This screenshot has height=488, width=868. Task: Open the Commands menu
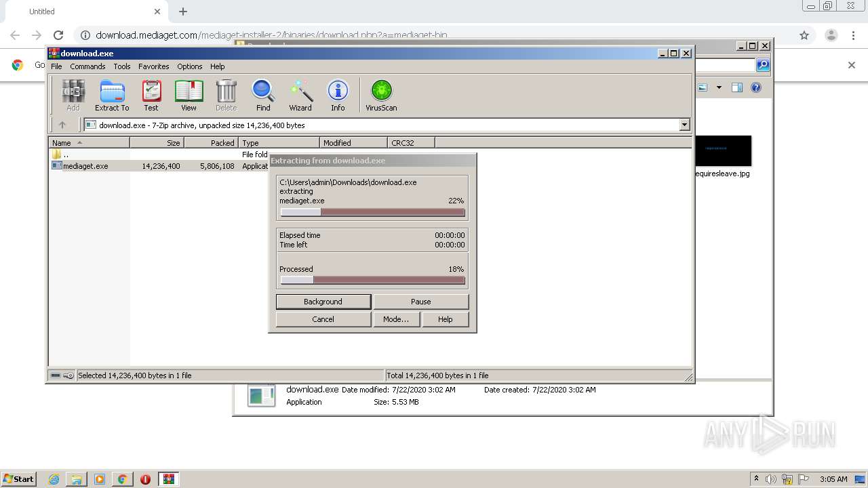pos(87,66)
